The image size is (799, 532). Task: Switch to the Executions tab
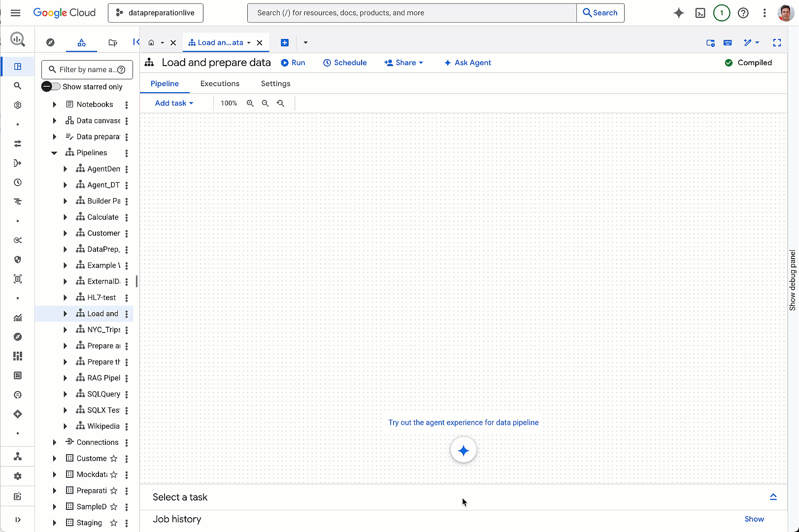[220, 83]
